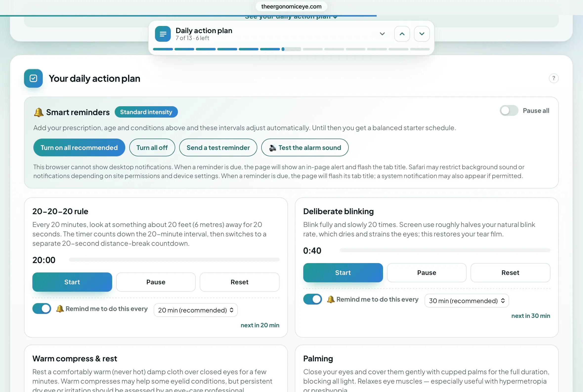Click the 20-20-20 rule progress bar
Image resolution: width=583 pixels, height=392 pixels.
click(174, 260)
